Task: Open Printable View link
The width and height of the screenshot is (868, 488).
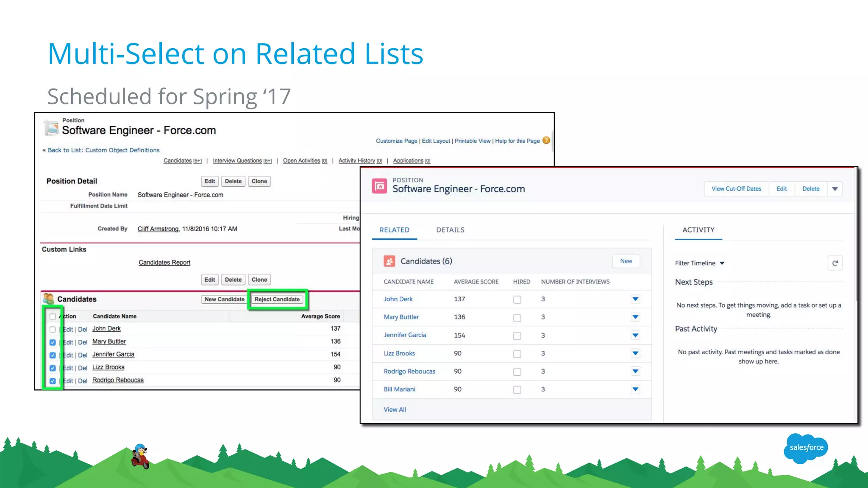Action: tap(473, 141)
